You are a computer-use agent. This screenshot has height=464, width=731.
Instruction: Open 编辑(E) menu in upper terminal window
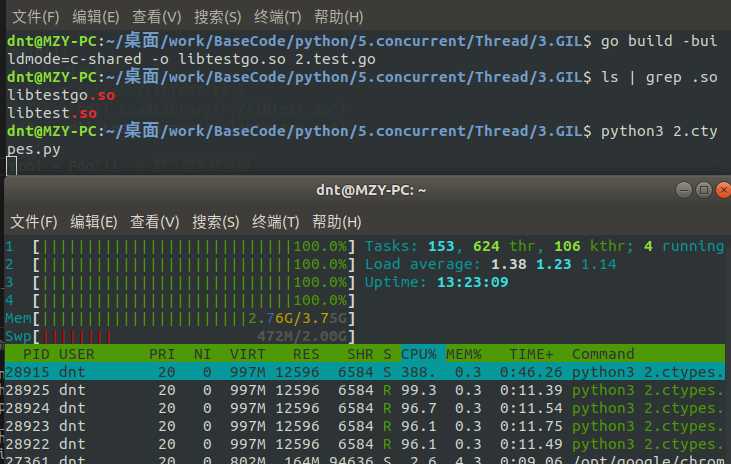point(96,17)
